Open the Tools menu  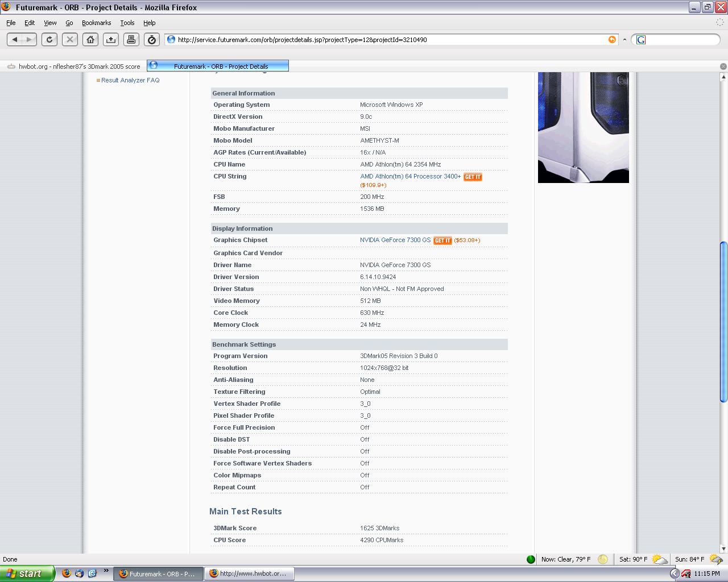click(x=127, y=23)
